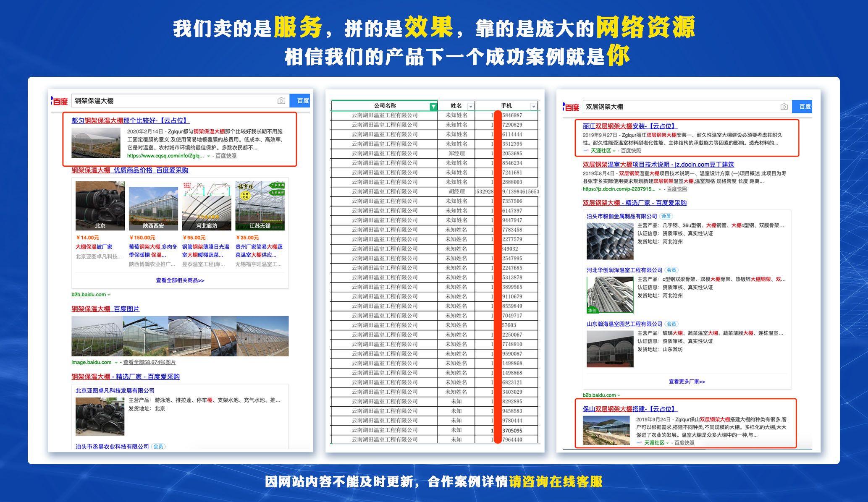The height and width of the screenshot is (502, 868).
Task: Click 会员 badge beside 山东瀚海温室园艺工程有限公司
Action: (x=671, y=324)
